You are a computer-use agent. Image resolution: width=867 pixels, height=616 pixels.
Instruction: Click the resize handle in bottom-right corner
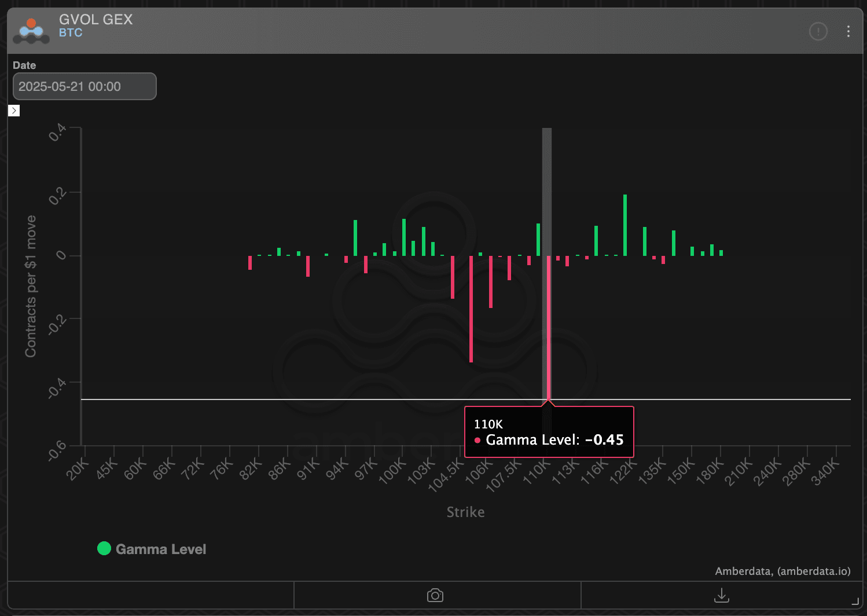[x=855, y=602]
